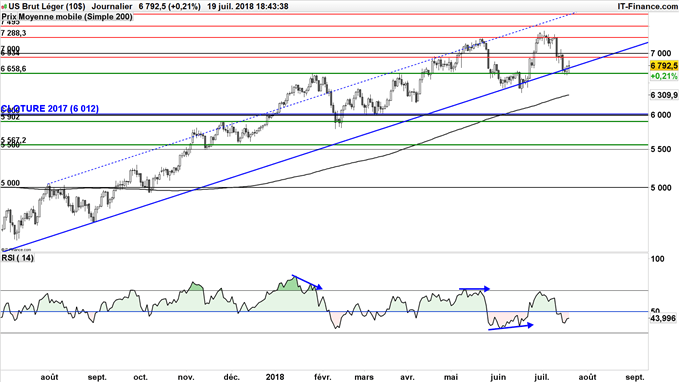Click the 'nov.' time axis label
Image resolution: width=679 pixels, height=382 pixels.
[186, 377]
